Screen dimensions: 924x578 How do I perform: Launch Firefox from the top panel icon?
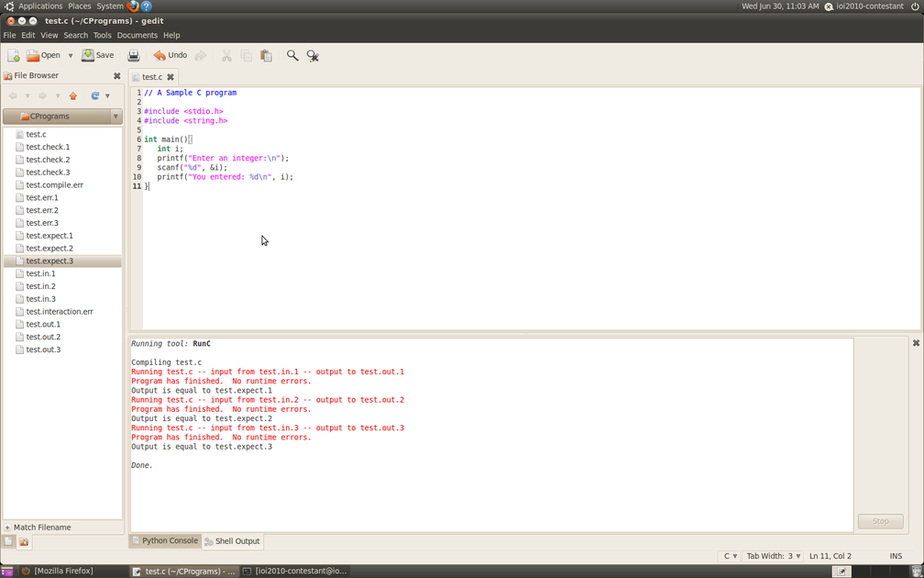click(133, 6)
